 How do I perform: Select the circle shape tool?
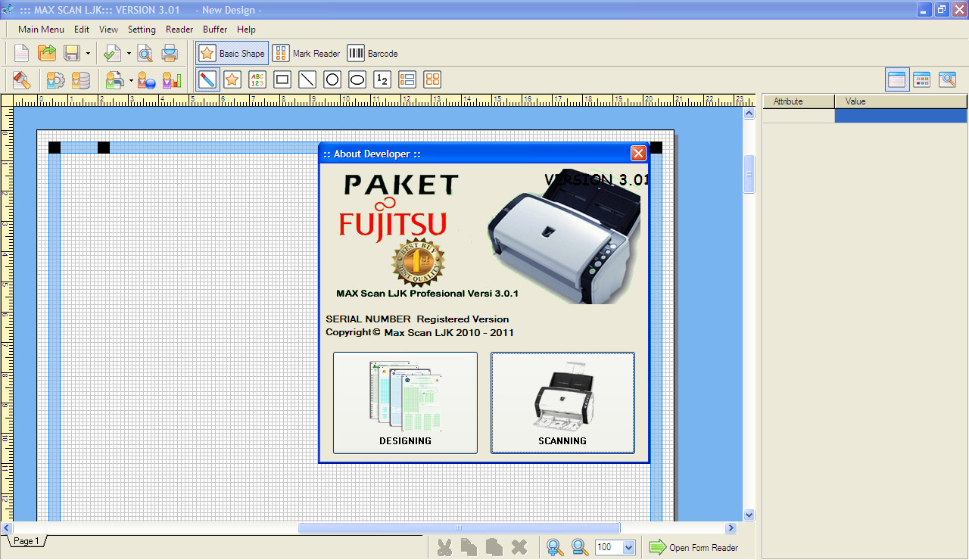[x=332, y=79]
